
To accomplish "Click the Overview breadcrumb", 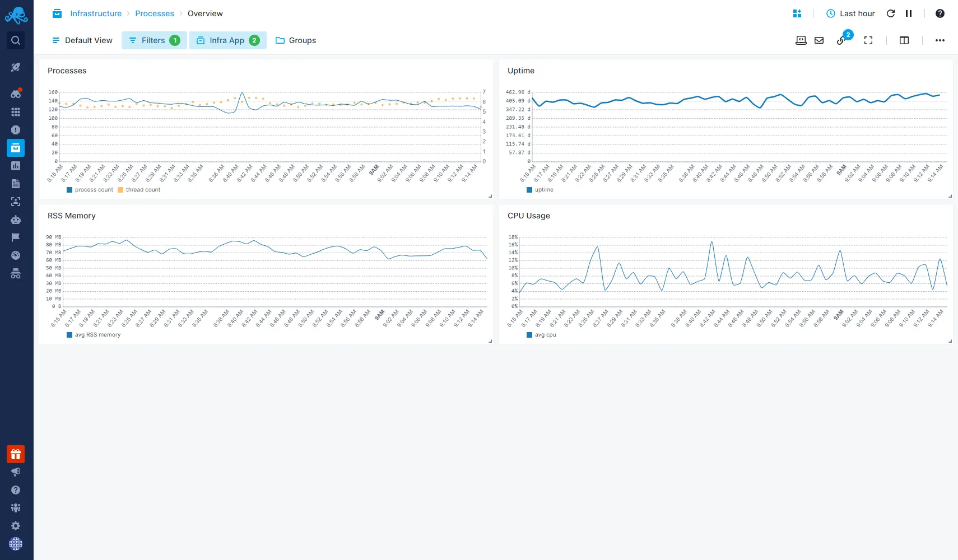I will [205, 13].
